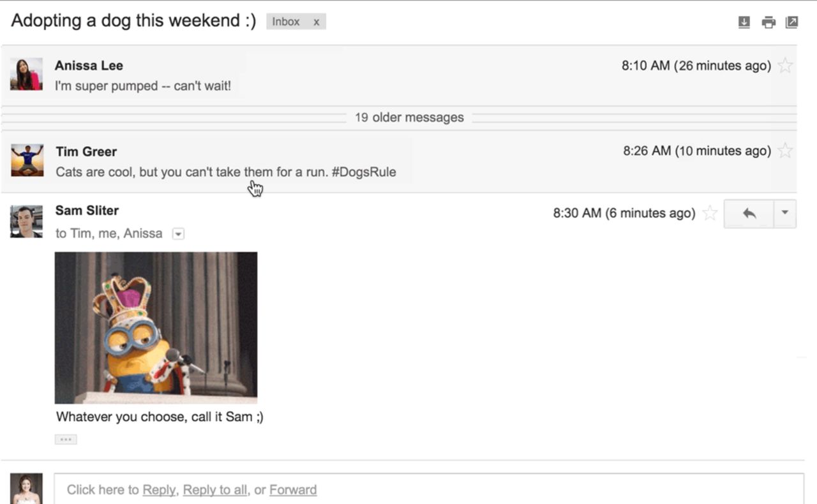Click the Reply link in the reply box
This screenshot has width=817, height=504.
point(159,490)
